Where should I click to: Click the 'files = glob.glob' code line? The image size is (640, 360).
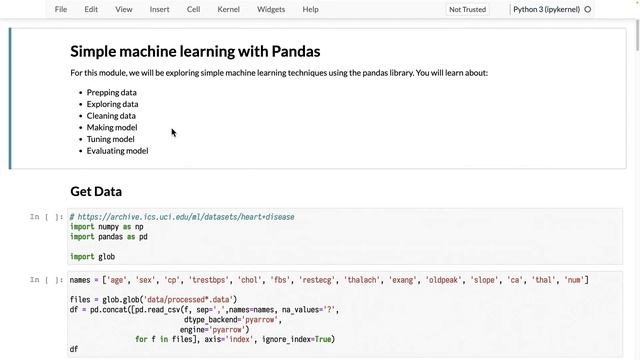pos(153,300)
